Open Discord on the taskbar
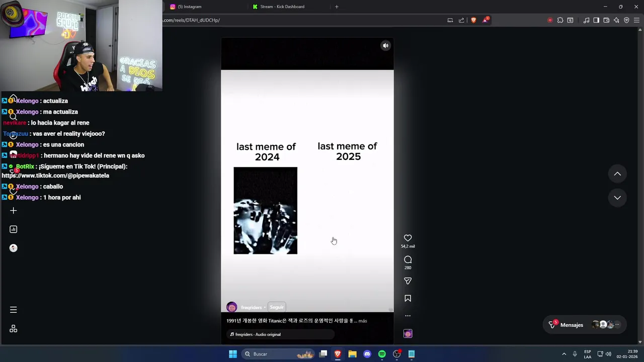The width and height of the screenshot is (644, 362). 367,354
